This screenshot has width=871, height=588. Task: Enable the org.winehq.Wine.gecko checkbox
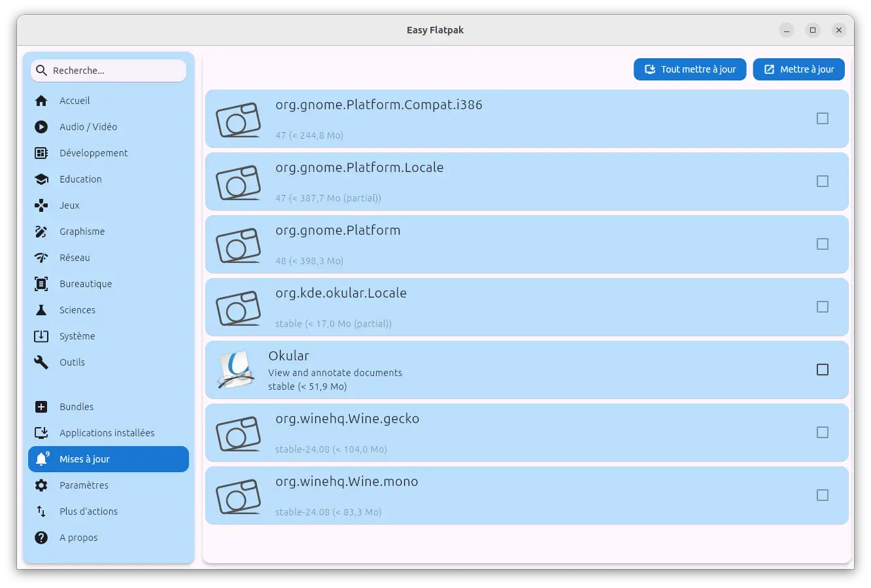click(823, 432)
